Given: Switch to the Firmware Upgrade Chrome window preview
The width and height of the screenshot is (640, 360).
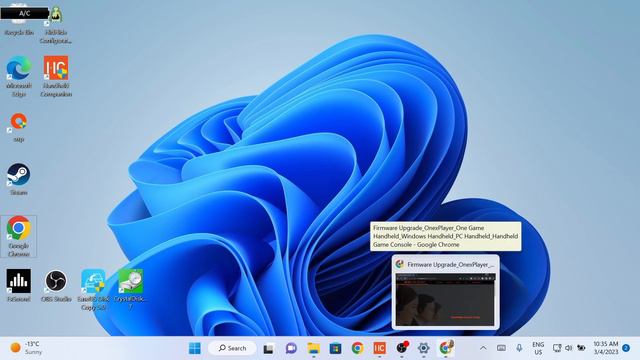Looking at the screenshot, I should point(445,292).
